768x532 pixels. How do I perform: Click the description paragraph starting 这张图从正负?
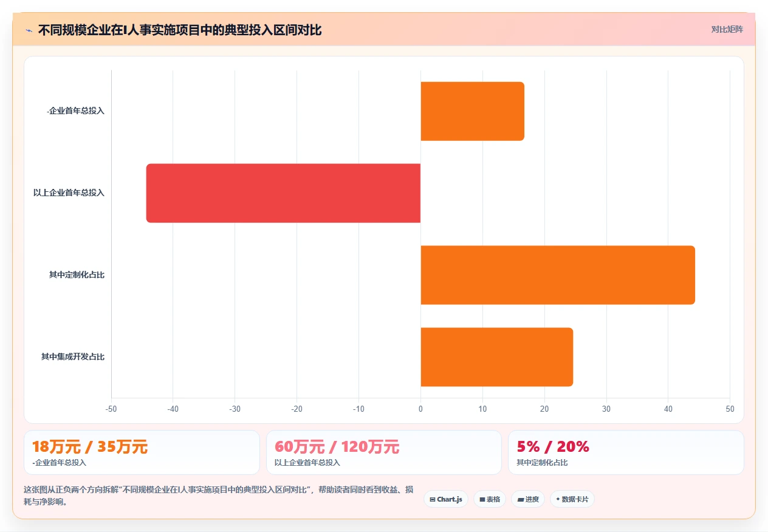(220, 496)
